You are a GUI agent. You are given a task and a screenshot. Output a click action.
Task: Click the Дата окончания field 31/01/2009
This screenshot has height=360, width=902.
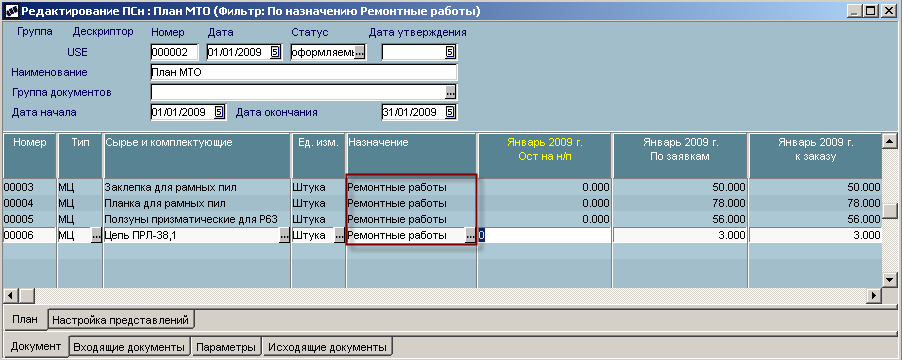(x=414, y=112)
